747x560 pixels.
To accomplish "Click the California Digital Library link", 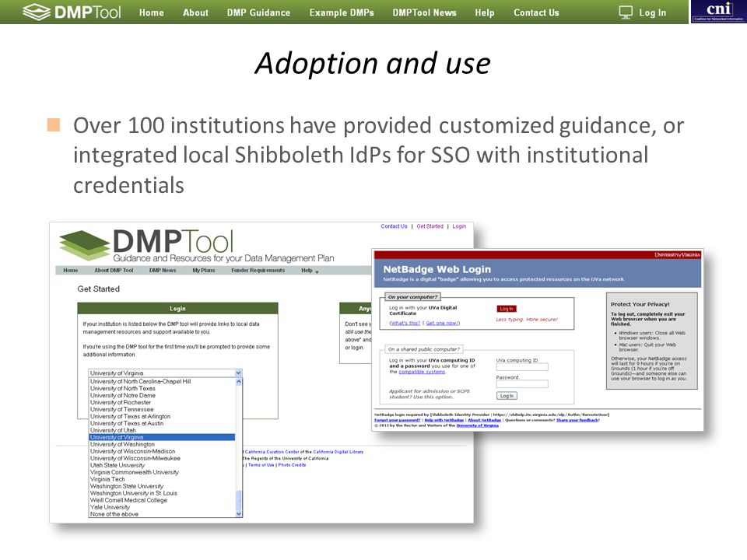I will coord(338,452).
